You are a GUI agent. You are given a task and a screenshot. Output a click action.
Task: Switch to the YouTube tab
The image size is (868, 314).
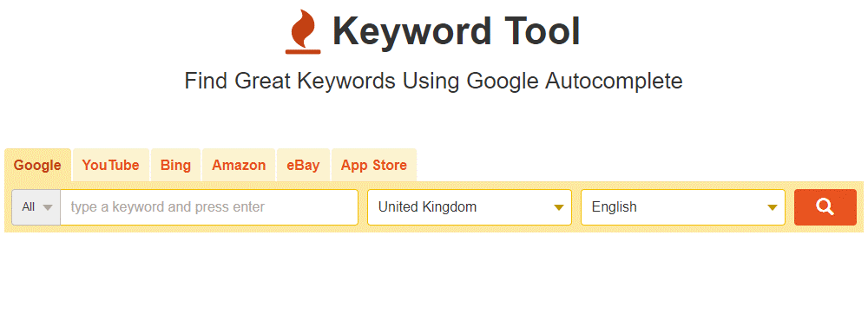[x=111, y=165]
